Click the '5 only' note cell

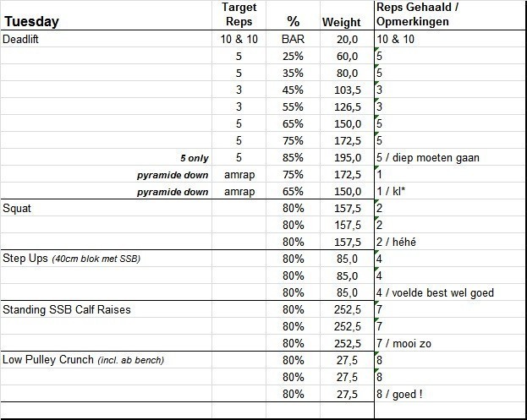click(191, 157)
